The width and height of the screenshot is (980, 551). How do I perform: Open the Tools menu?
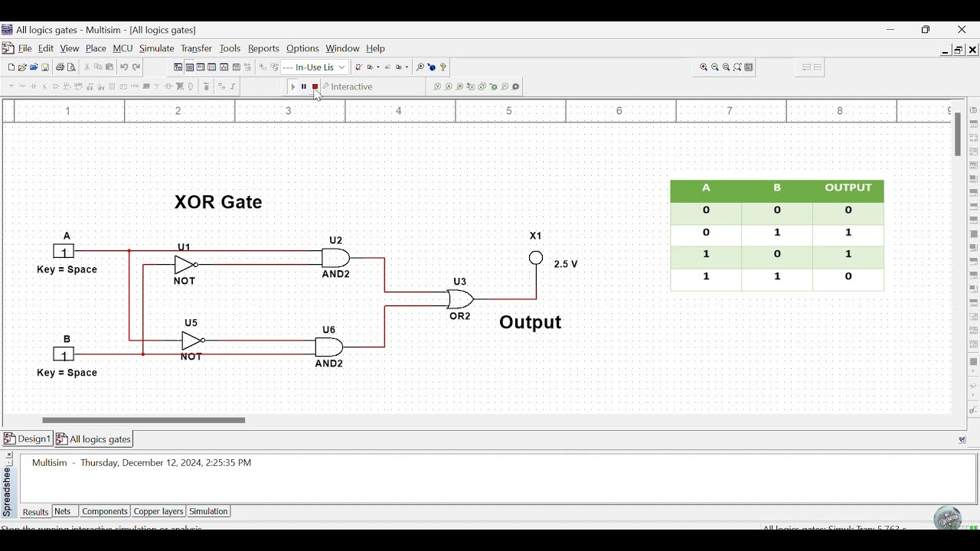pos(230,48)
